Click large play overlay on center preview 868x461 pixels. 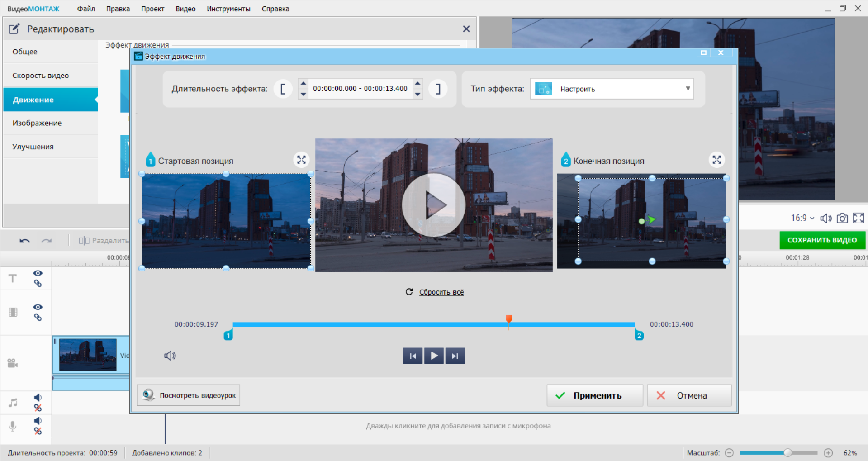(x=433, y=205)
